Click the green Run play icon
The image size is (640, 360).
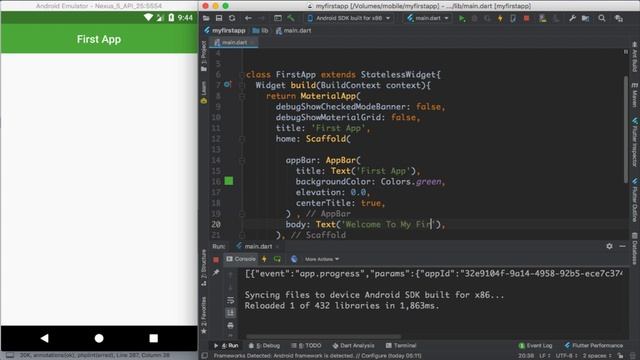coord(462,18)
